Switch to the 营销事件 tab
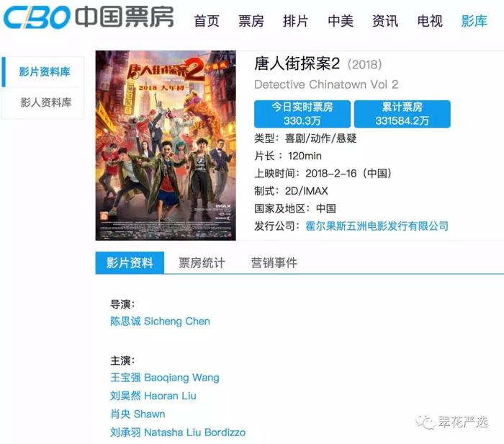The height and width of the screenshot is (444, 504). [274, 263]
